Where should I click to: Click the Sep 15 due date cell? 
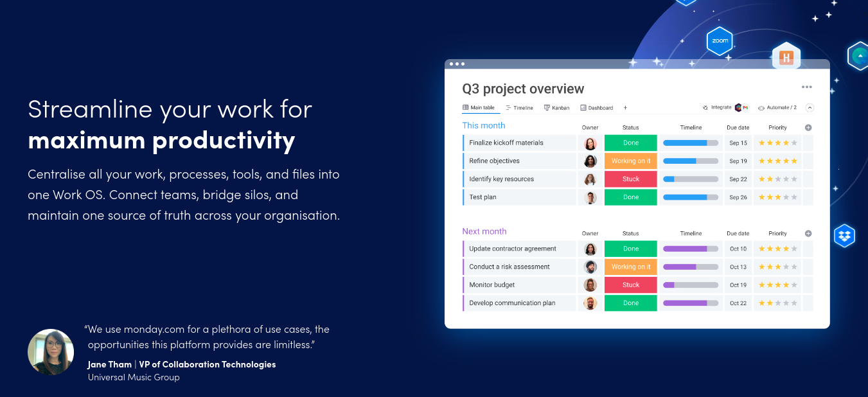coord(738,143)
